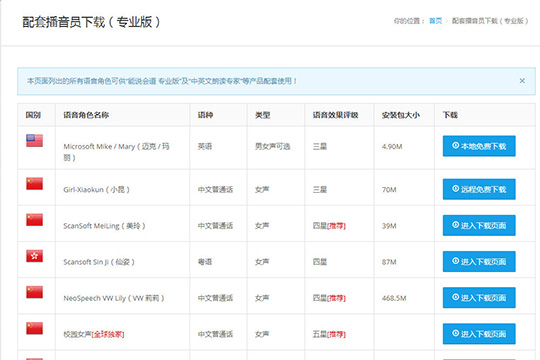Click the 三星 rating in Microsoft Mike row
The image size is (540, 360).
(320, 146)
